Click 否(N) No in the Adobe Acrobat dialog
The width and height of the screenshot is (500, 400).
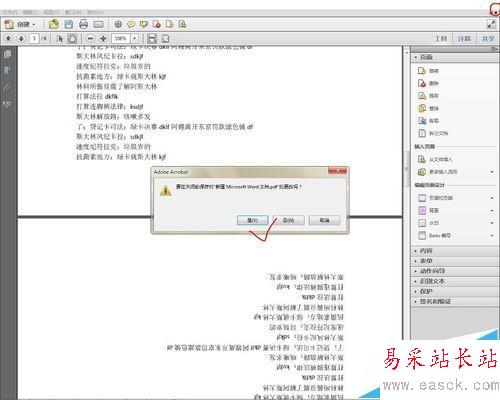coord(288,220)
